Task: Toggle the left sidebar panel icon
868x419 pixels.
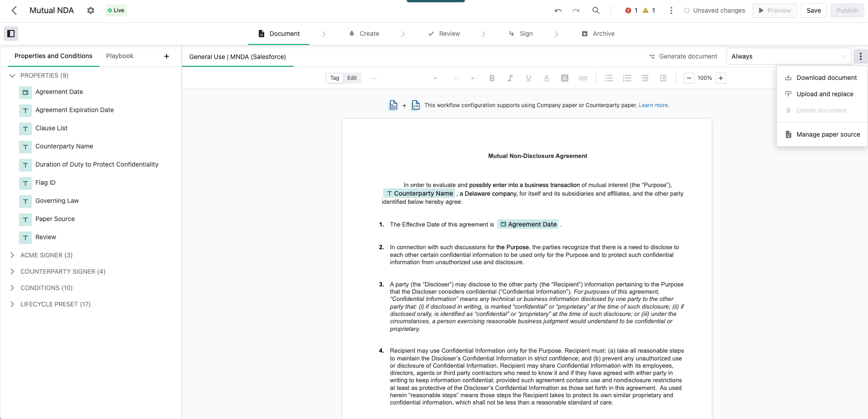Action: [x=11, y=34]
